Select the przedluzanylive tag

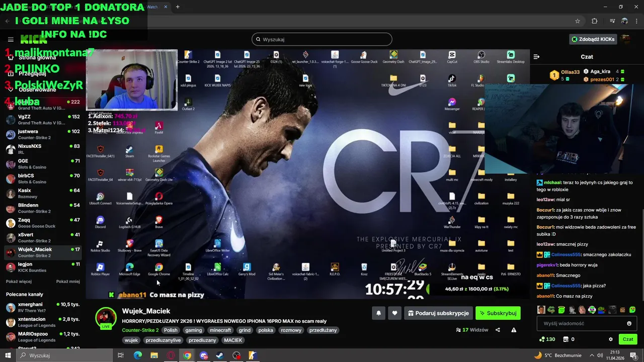[163, 340]
